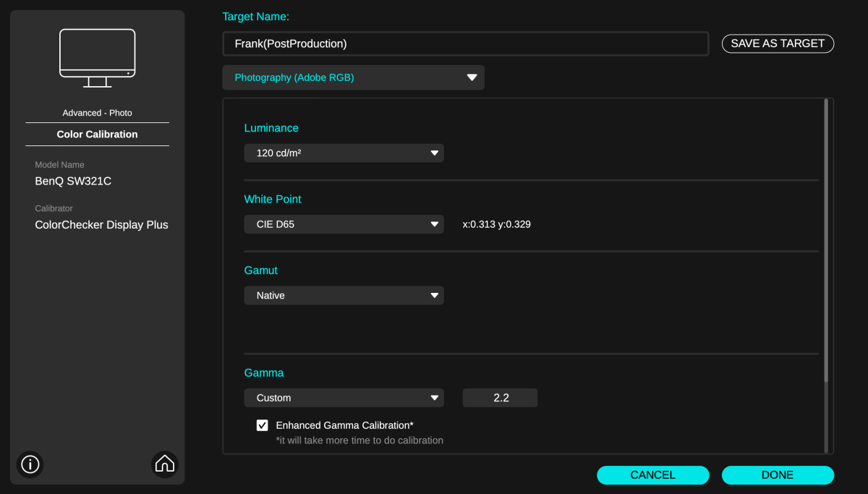Go to the home screen via the house icon
868x494 pixels.
click(165, 464)
